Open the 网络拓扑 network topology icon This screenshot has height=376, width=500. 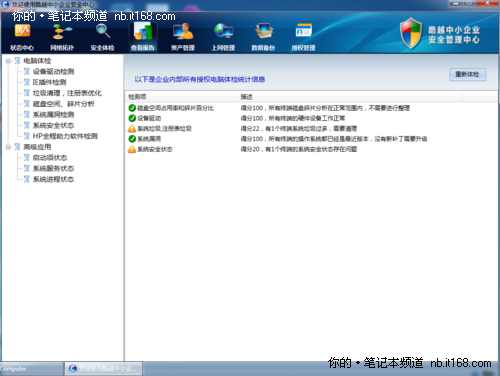tap(62, 38)
